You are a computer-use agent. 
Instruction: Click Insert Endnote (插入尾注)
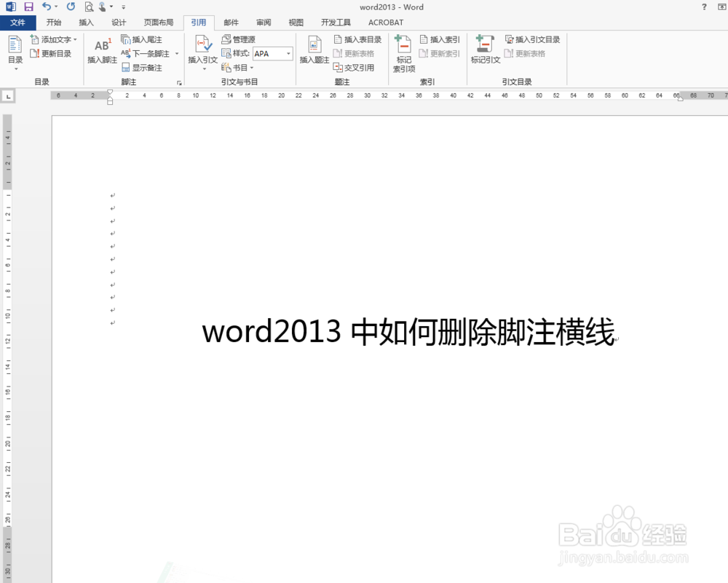coord(142,39)
